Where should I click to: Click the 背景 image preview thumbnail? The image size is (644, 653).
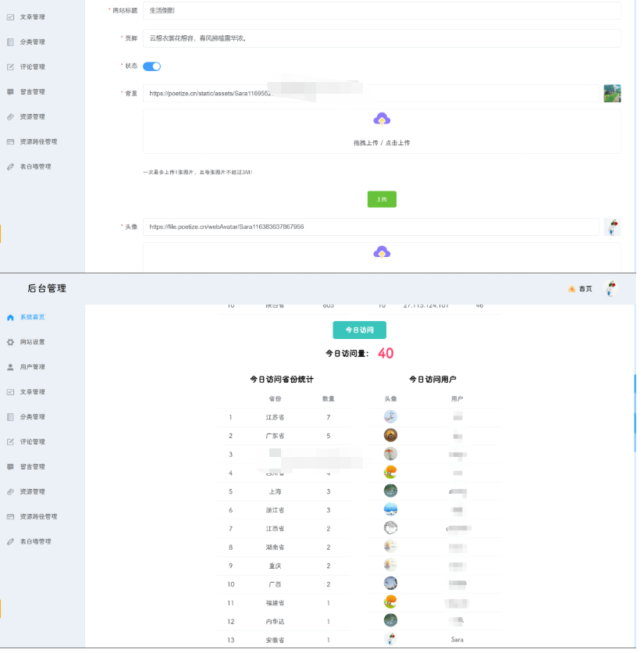(612, 94)
